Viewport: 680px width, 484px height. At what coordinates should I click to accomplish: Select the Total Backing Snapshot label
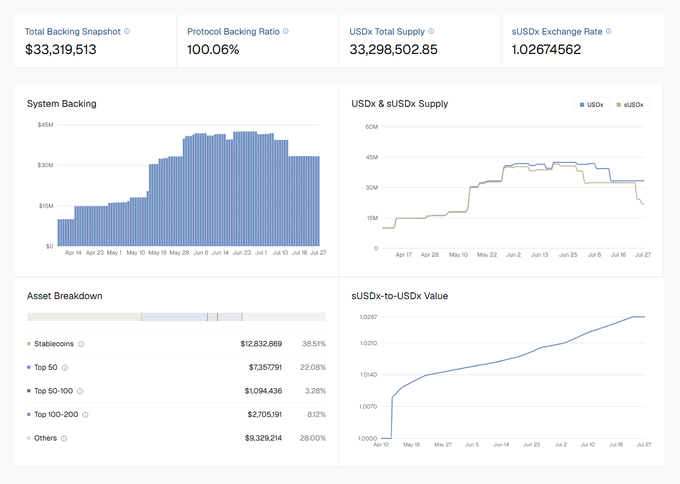pyautogui.click(x=72, y=32)
